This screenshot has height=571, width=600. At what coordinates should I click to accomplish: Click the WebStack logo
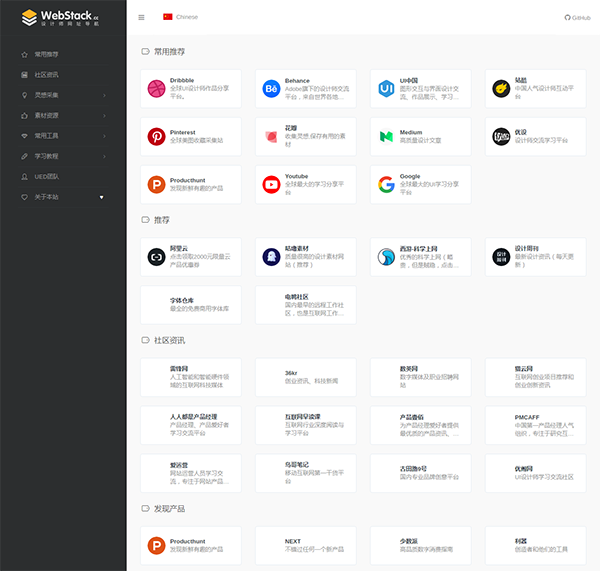click(x=60, y=18)
